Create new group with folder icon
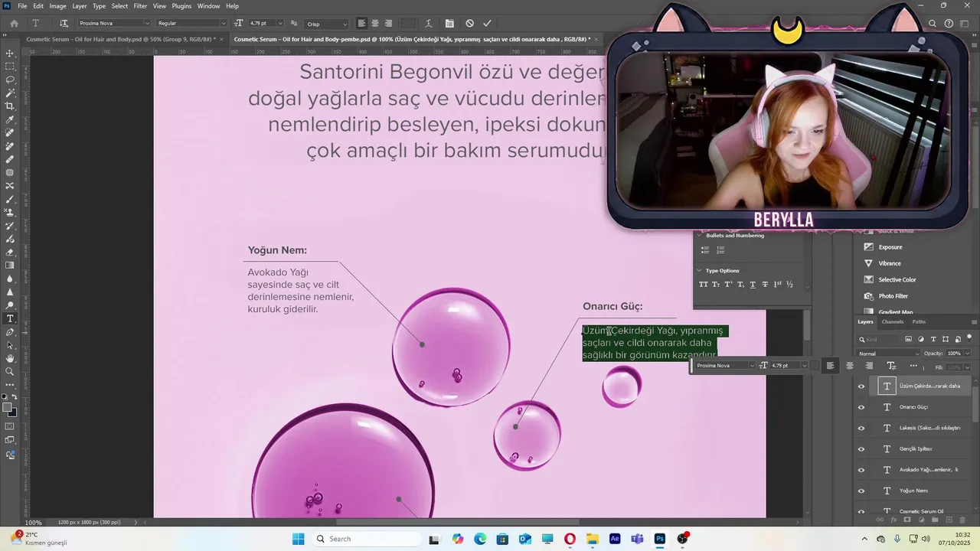980x551 pixels. pyautogui.click(x=935, y=520)
